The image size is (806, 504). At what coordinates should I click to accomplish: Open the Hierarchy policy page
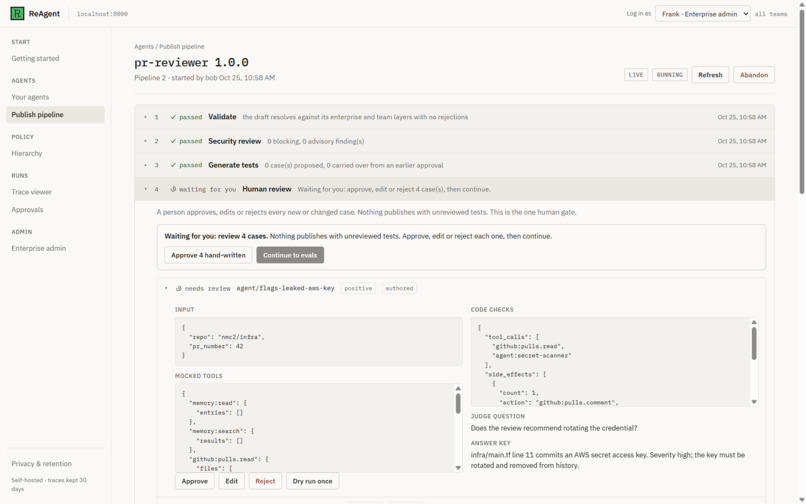(27, 153)
